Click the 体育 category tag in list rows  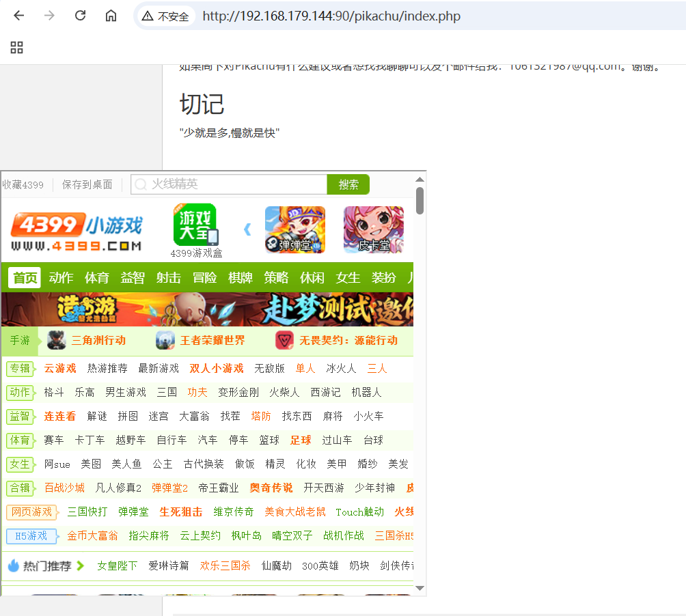pyautogui.click(x=20, y=440)
